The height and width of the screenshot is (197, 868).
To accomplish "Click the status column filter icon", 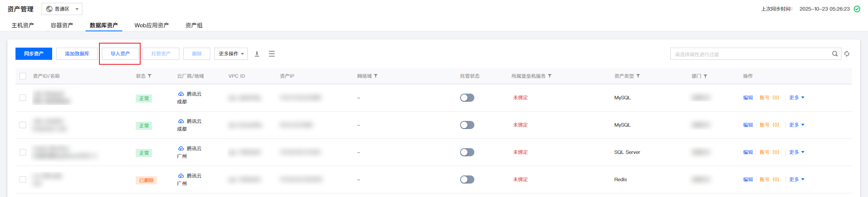I will (150, 76).
